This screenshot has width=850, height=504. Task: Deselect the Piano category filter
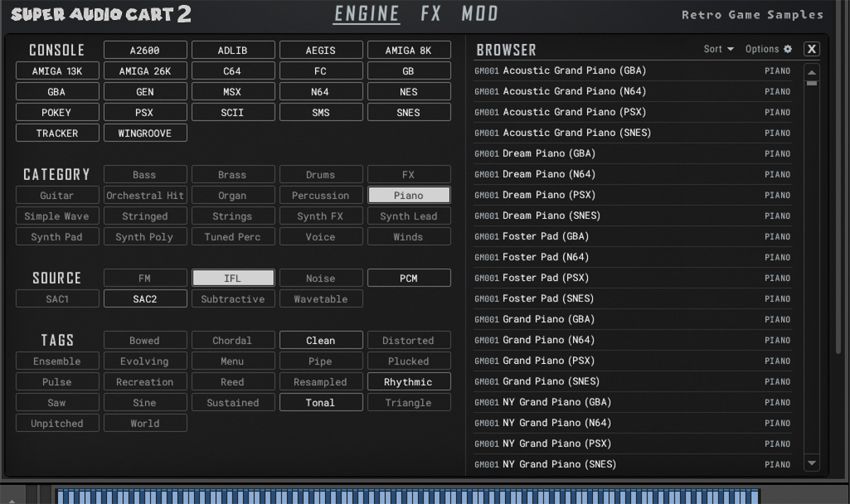coord(408,195)
